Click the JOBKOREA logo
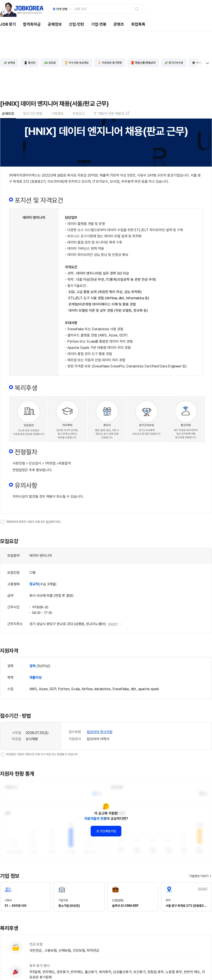The image size is (212, 980). tap(29, 8)
